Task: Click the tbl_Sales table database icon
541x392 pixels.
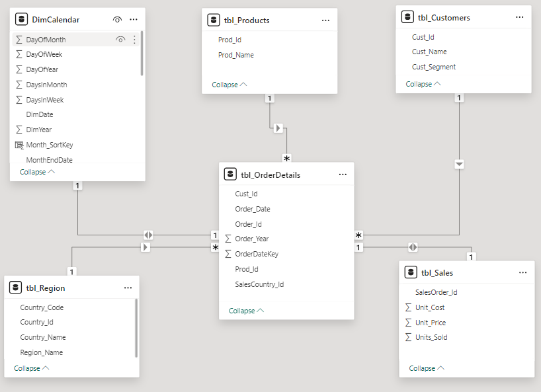Action: [x=410, y=272]
